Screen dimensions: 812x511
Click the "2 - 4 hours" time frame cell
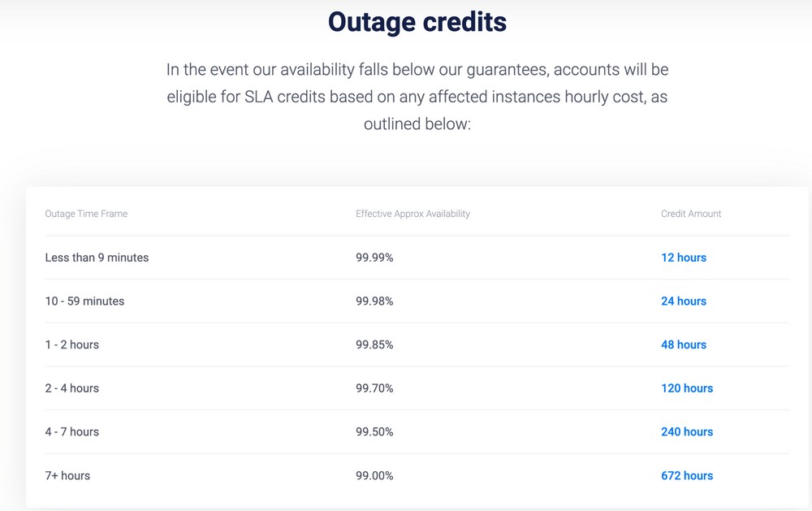point(71,388)
